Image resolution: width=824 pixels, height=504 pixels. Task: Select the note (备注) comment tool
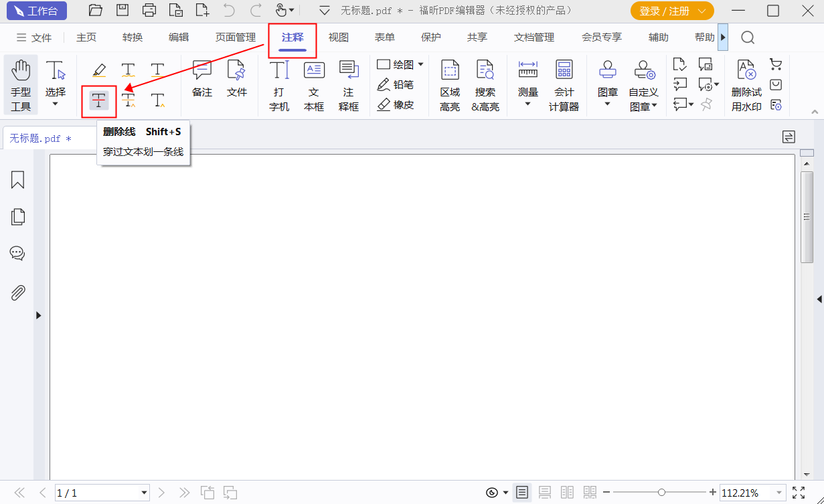click(201, 80)
